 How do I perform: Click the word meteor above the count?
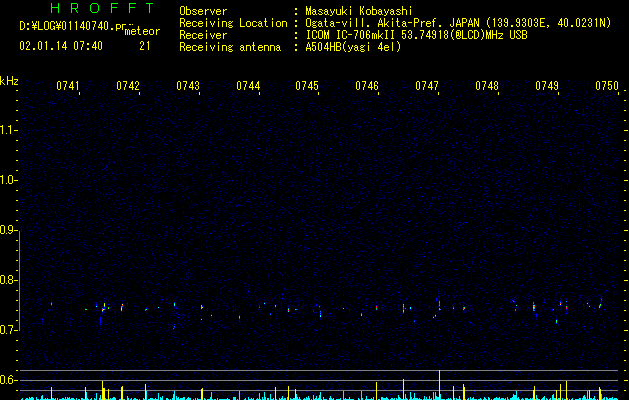(x=142, y=31)
